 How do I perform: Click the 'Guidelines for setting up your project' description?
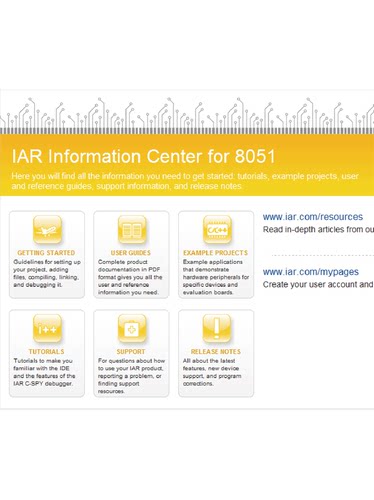[x=47, y=273]
